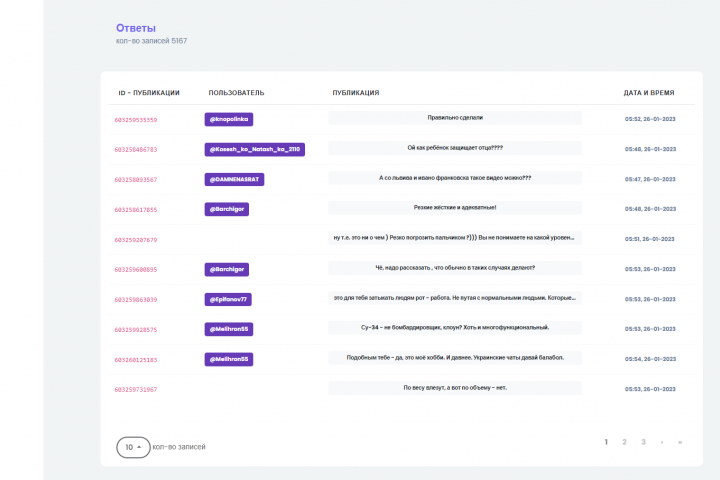The width and height of the screenshot is (720, 480).
Task: Select current page number 1
Action: point(606,441)
